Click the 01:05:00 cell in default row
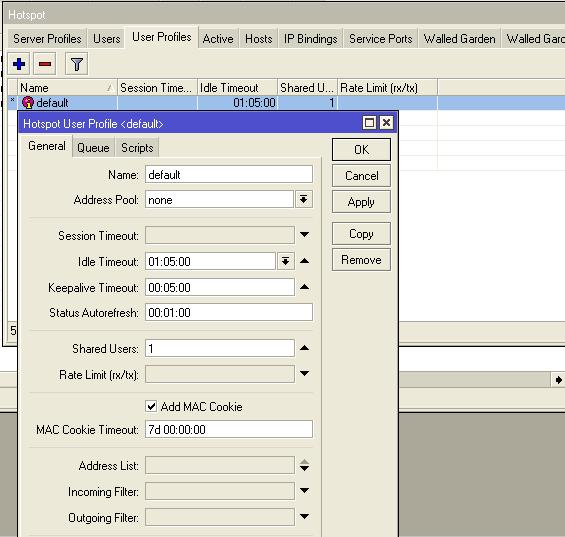565x537 pixels. pyautogui.click(x=237, y=103)
